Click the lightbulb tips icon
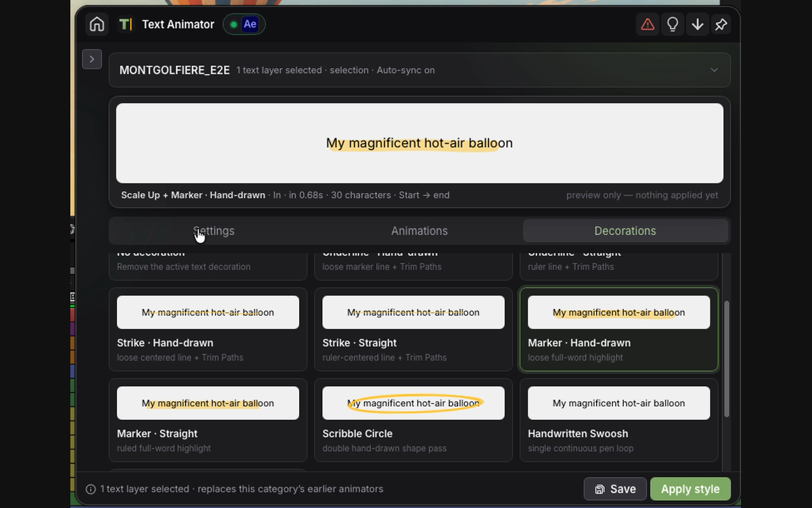The height and width of the screenshot is (508, 812). click(x=673, y=24)
